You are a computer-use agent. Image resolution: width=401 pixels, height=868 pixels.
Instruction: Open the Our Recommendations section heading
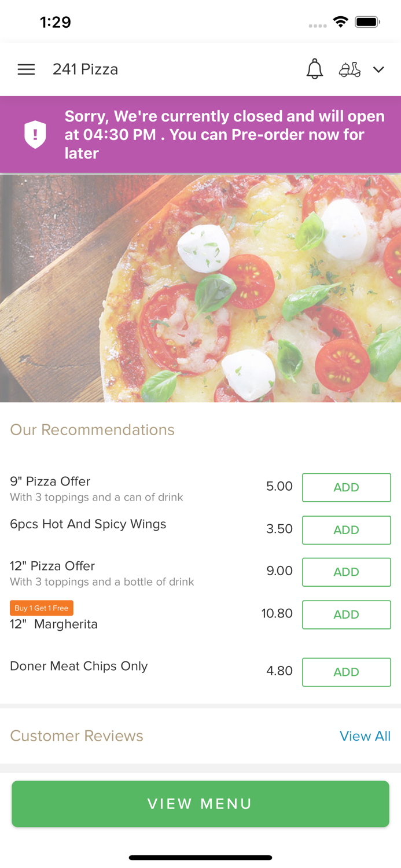[92, 430]
